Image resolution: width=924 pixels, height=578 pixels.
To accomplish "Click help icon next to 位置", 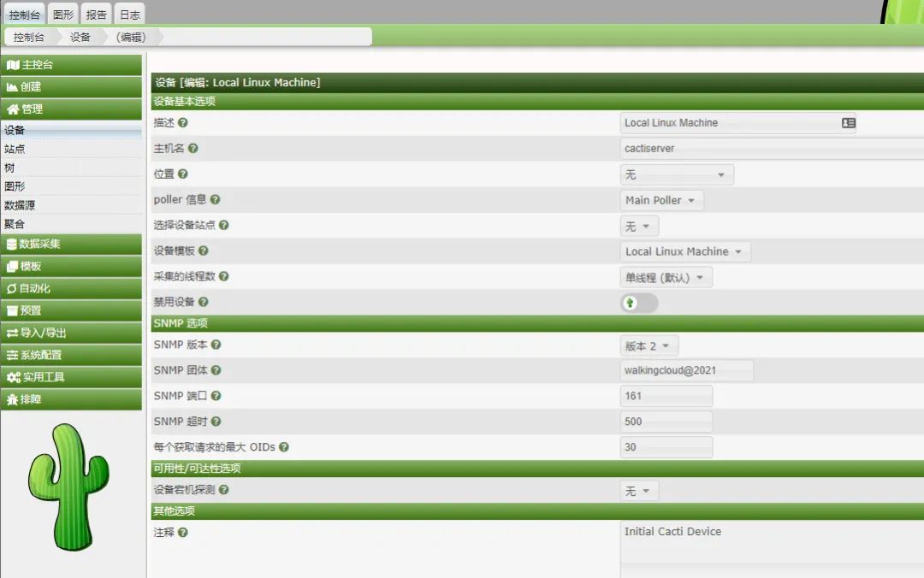I will pyautogui.click(x=183, y=174).
